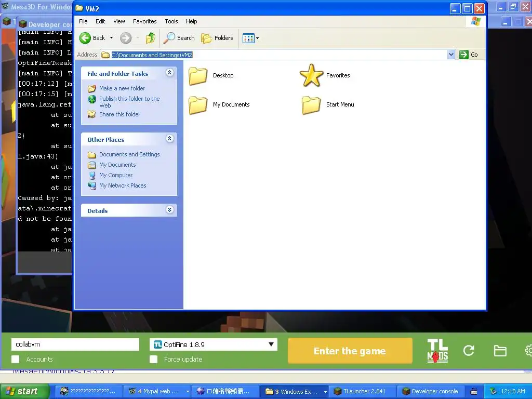The height and width of the screenshot is (399, 532).
Task: Select the Desktop folder icon
Action: (198, 76)
